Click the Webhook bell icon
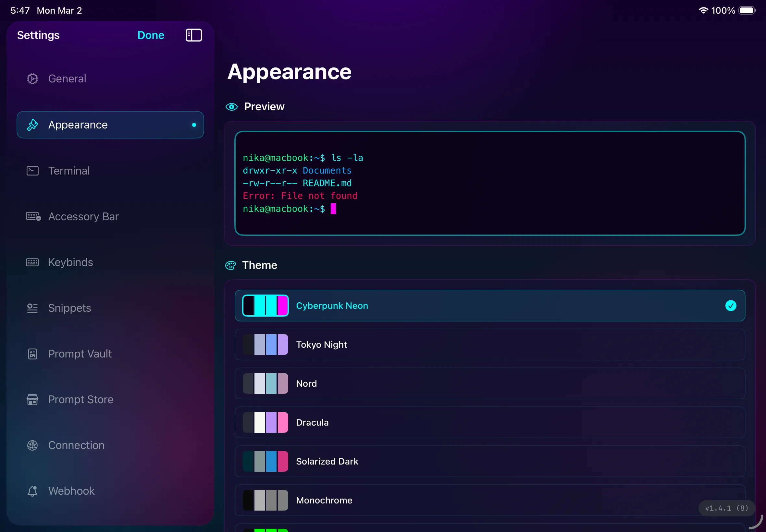 click(32, 491)
